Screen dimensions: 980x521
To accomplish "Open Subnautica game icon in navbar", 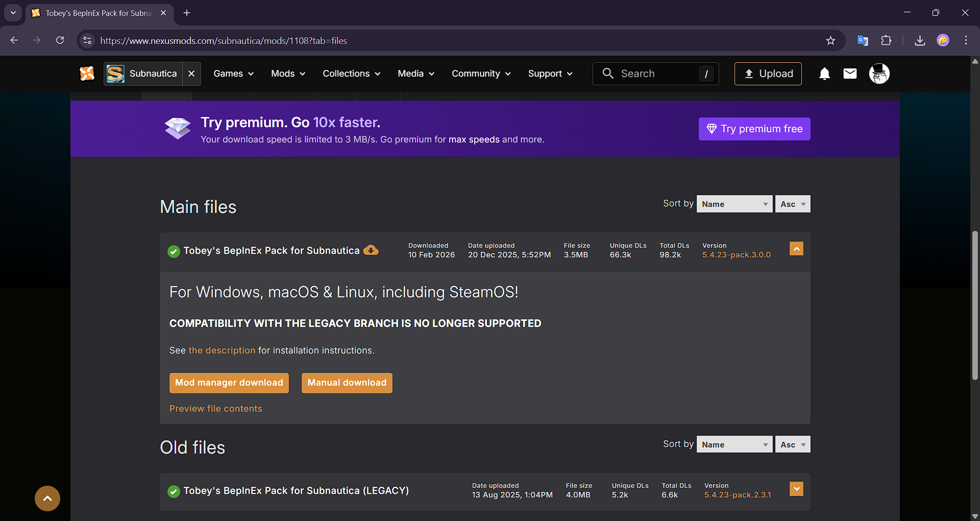I will pyautogui.click(x=115, y=74).
